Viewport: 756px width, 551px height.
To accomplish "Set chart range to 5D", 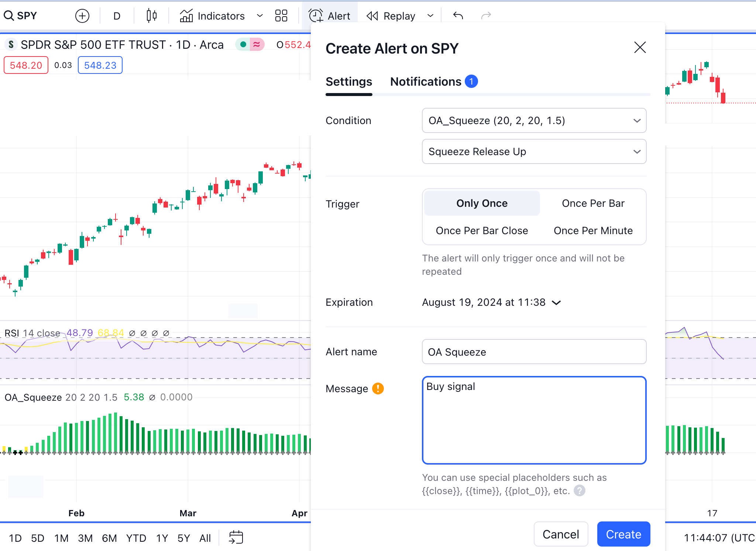I will (38, 538).
